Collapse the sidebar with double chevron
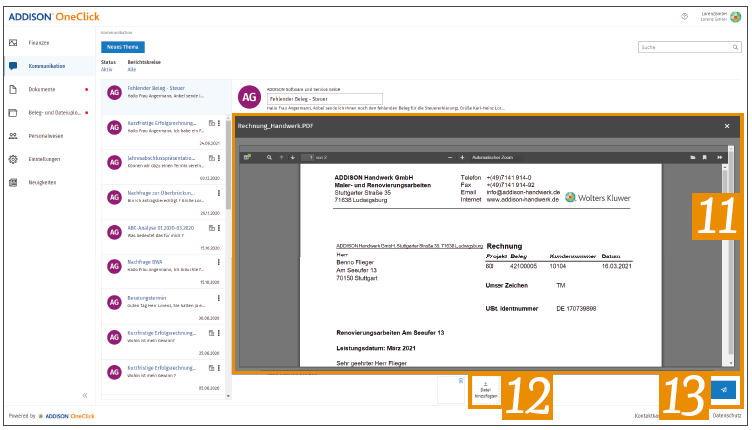This screenshot has width=752, height=430. click(x=85, y=395)
